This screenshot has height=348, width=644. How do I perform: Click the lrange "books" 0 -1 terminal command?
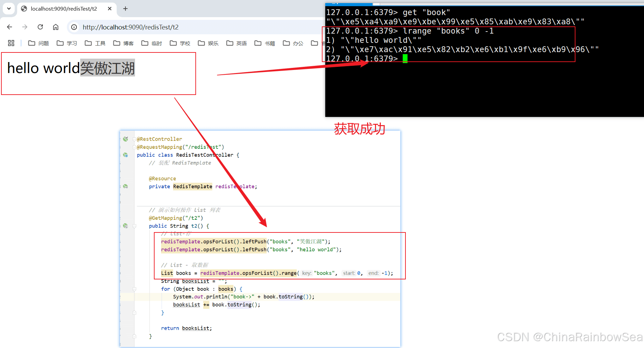(x=448, y=31)
